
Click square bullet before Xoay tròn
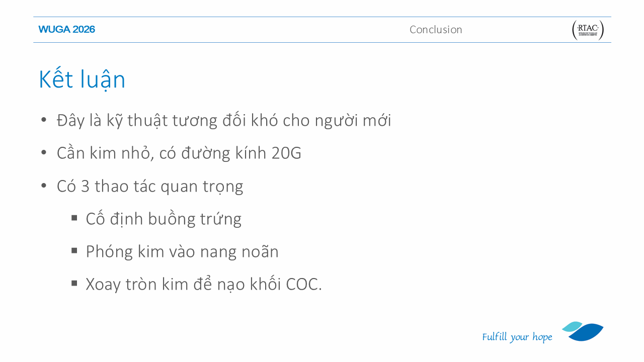click(x=74, y=283)
